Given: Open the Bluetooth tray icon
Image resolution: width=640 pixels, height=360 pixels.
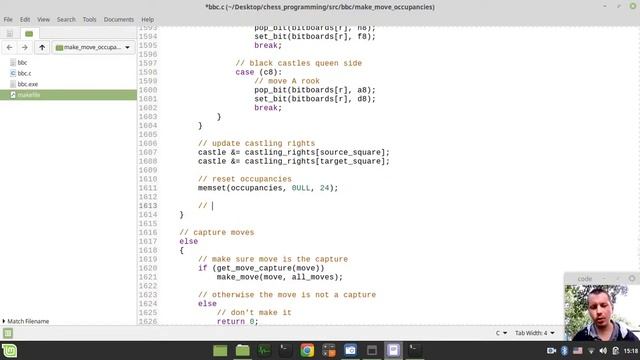Looking at the screenshot, I should [x=564, y=351].
